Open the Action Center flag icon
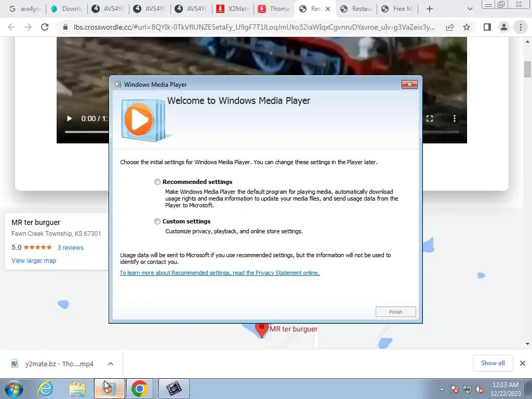This screenshot has height=399, width=532. (x=455, y=389)
